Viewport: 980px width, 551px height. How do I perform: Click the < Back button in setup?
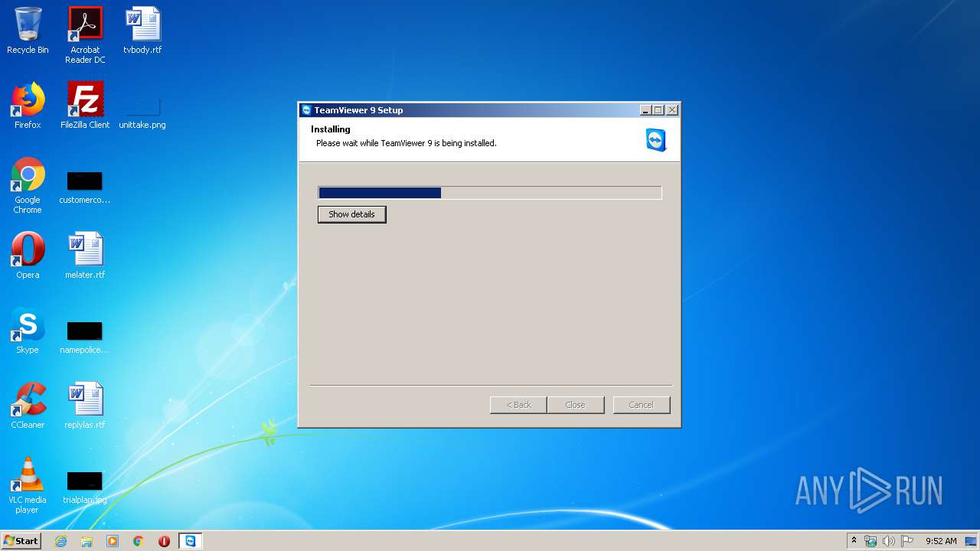(x=518, y=405)
